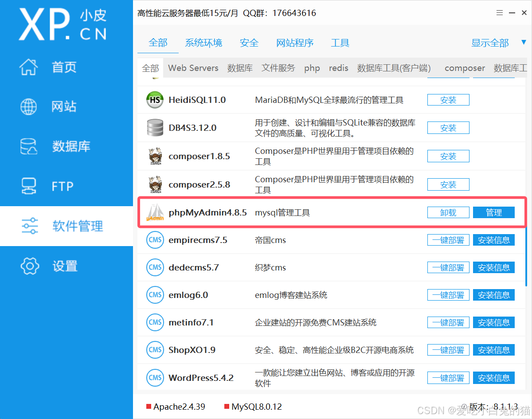Click the composer1.8.5 conductor icon
This screenshot has width=532, height=419.
coord(155,157)
